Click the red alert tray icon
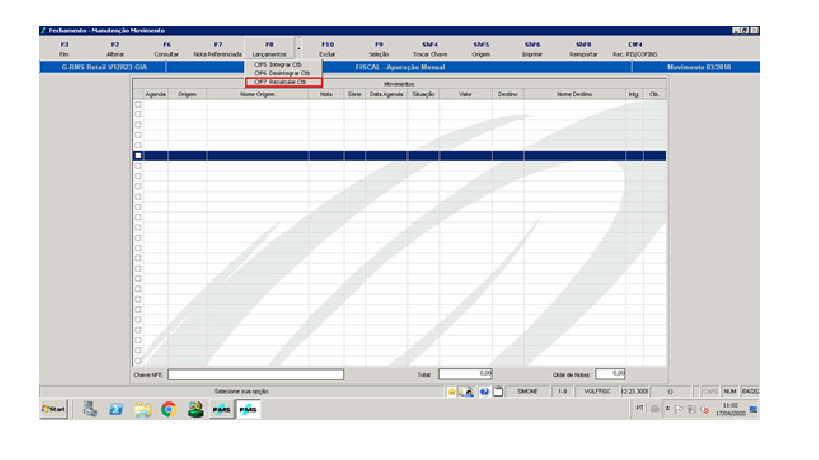819x460 pixels. (705, 410)
